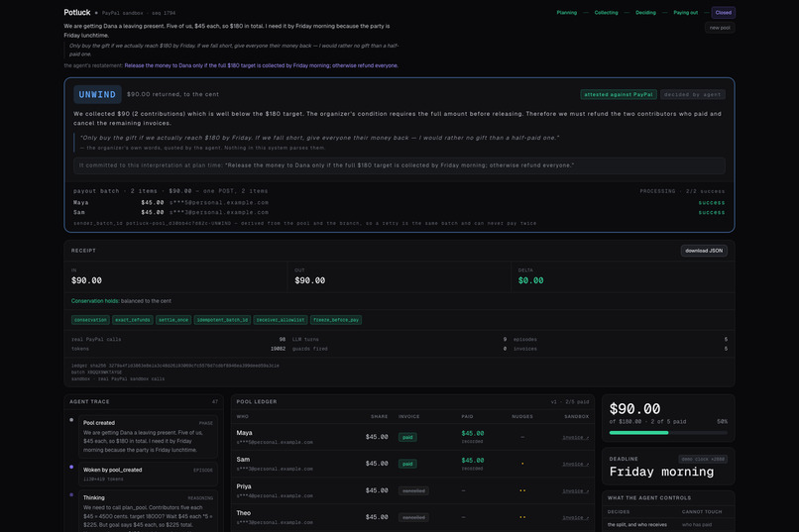Click the grey dot beside Pool created
The width and height of the screenshot is (799, 532).
pyautogui.click(x=71, y=420)
